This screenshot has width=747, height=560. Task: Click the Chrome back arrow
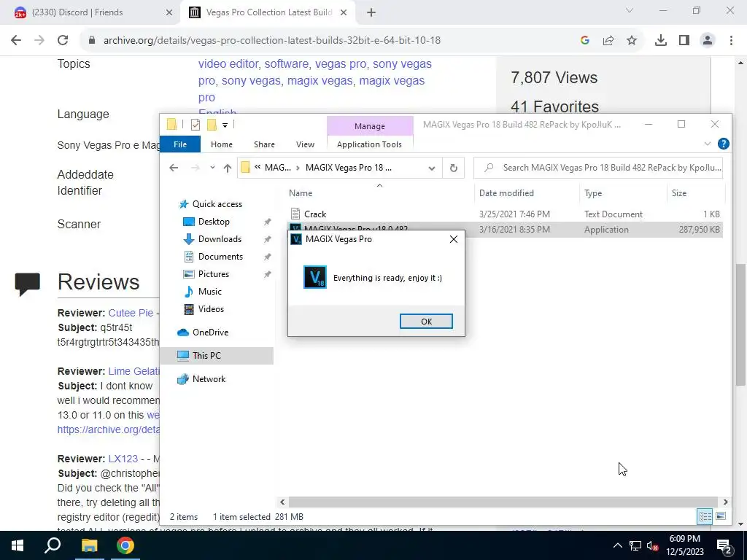tap(16, 41)
